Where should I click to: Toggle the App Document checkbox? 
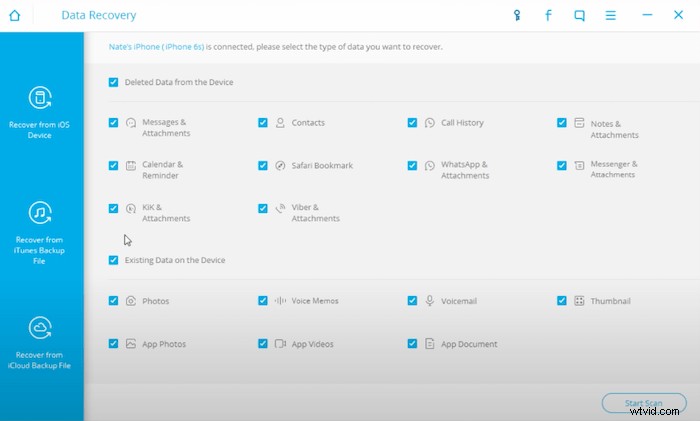pyautogui.click(x=413, y=344)
